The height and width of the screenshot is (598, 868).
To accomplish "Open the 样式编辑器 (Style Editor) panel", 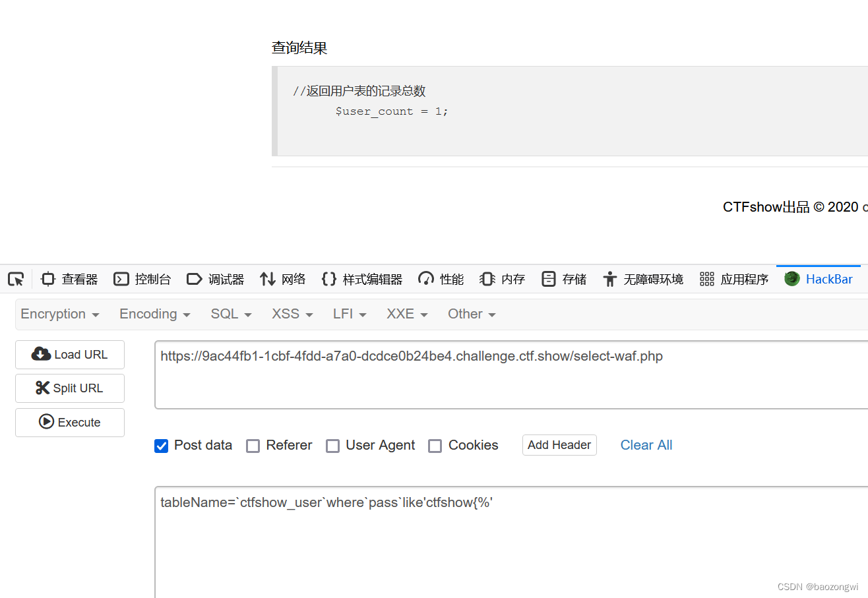I will pos(361,279).
